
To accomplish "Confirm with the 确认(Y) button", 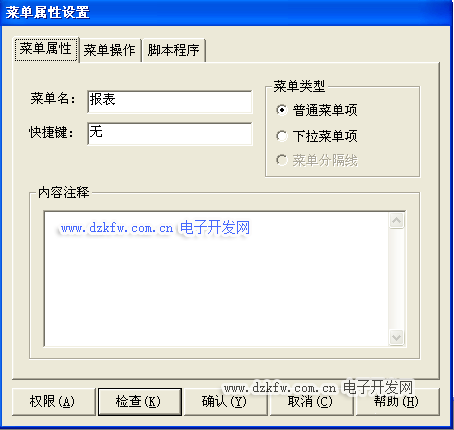I will (x=226, y=402).
